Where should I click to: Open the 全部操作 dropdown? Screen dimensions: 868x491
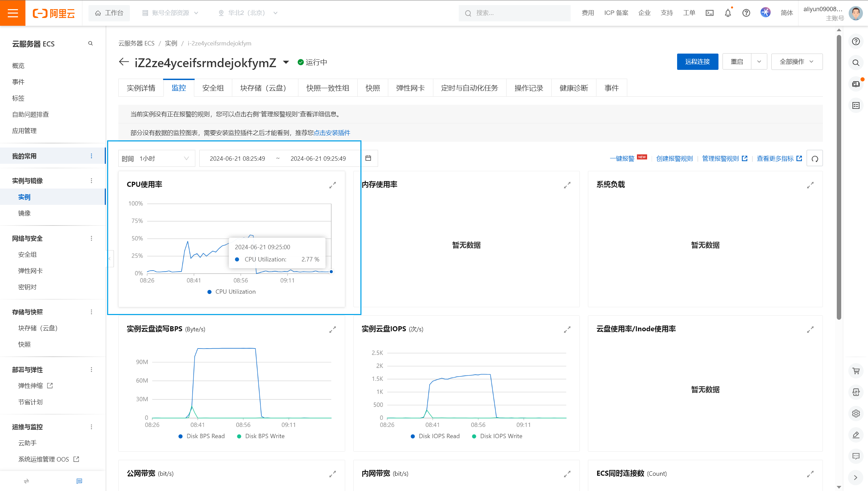(x=797, y=62)
